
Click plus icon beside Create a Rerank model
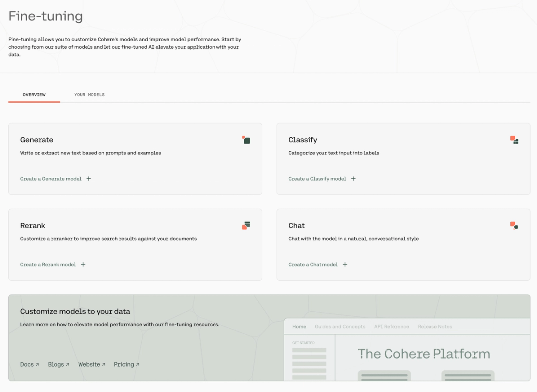83,265
